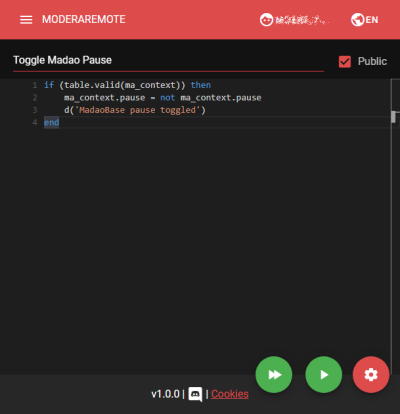Click the 'not' keyword on line 2
Image resolution: width=400 pixels, height=414 pixels.
coord(167,98)
